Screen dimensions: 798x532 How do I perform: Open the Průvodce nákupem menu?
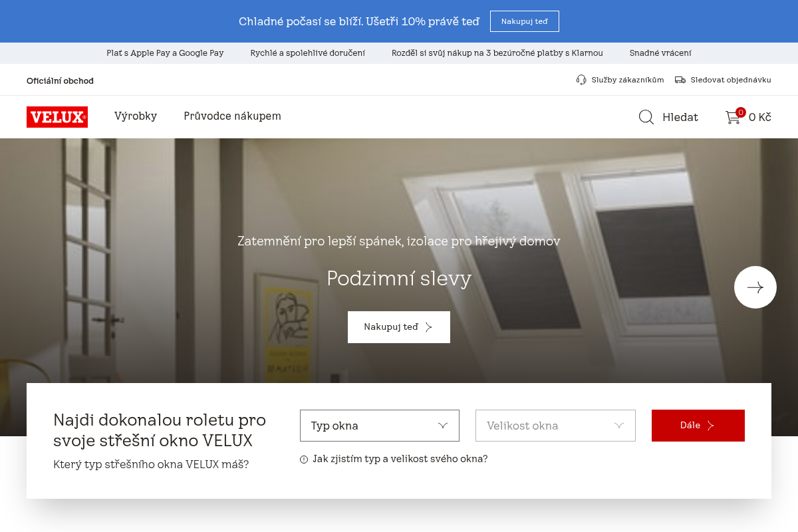pos(232,116)
